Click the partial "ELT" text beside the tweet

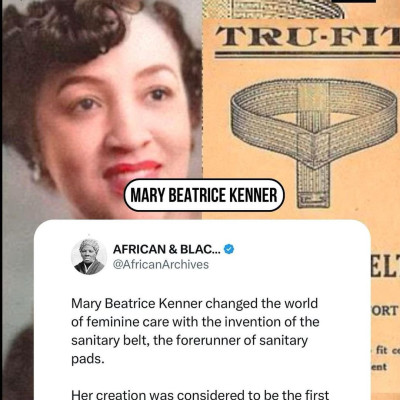coord(385,266)
